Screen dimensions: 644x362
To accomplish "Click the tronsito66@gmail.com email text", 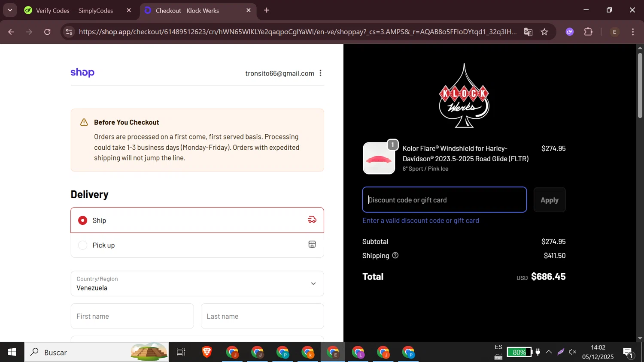I will click(x=279, y=73).
